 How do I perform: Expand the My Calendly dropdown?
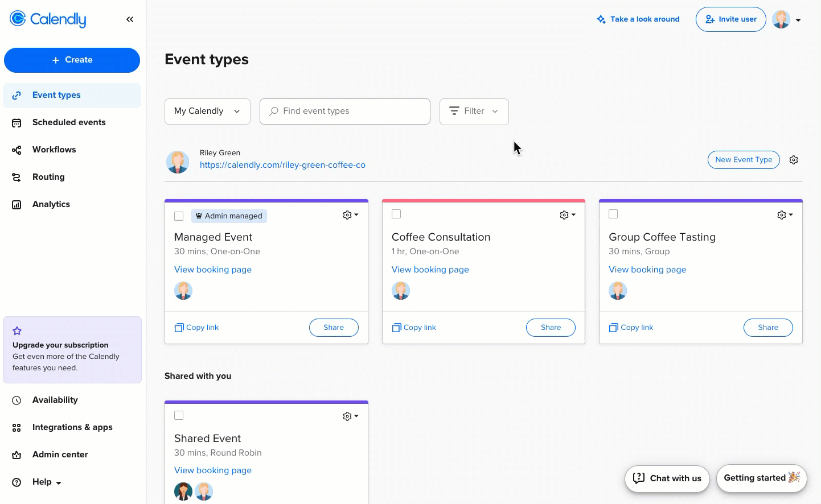pos(207,111)
